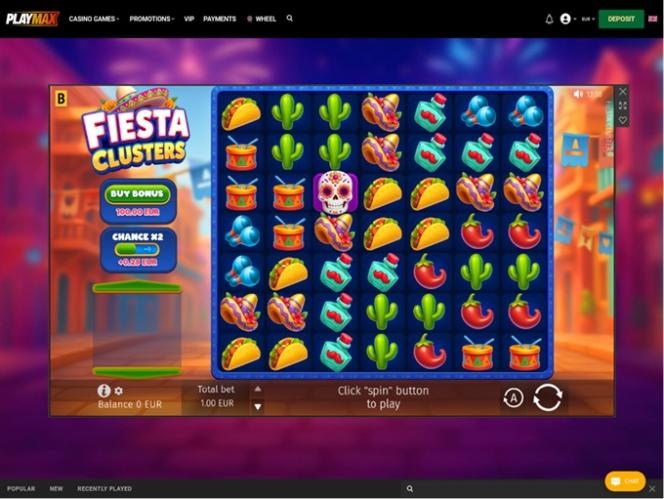Toggle the Chance x2 switch
Image resolution: width=664 pixels, height=499 pixels.
coord(137,250)
